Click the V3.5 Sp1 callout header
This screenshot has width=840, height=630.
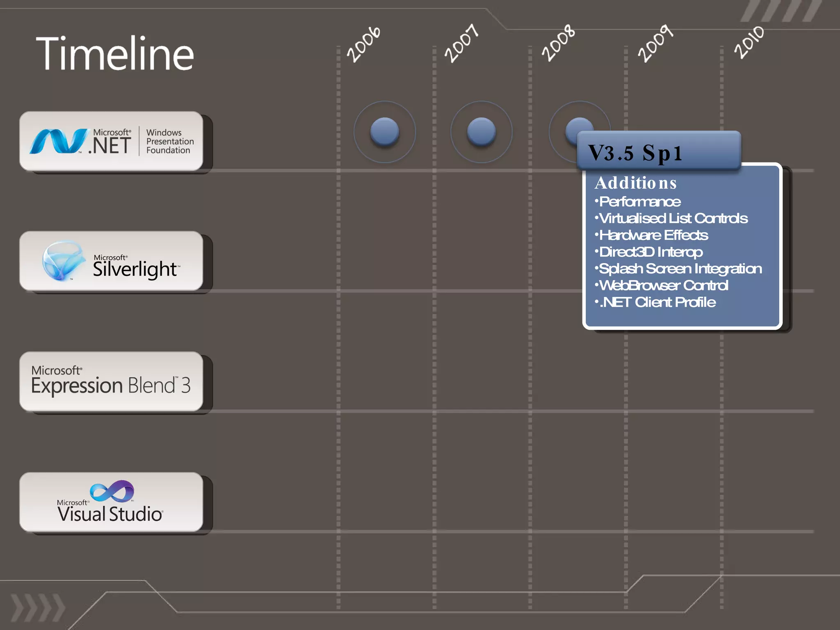[659, 150]
